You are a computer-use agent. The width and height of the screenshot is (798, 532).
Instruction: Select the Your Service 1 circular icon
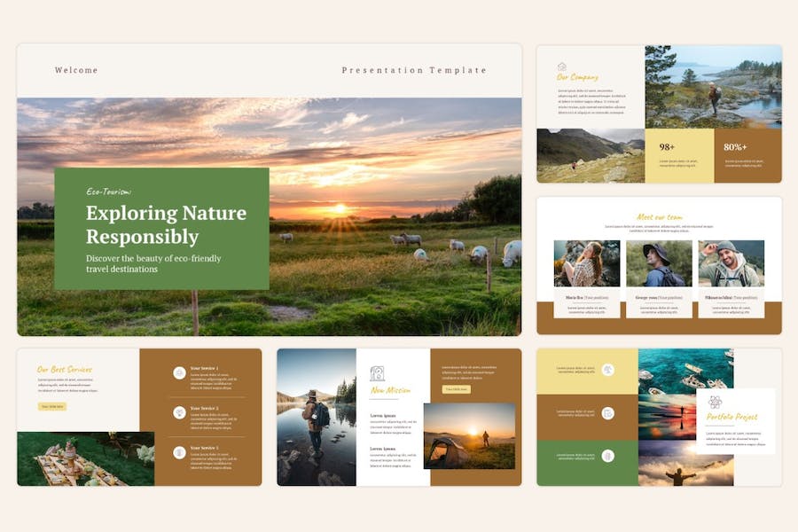point(179,373)
